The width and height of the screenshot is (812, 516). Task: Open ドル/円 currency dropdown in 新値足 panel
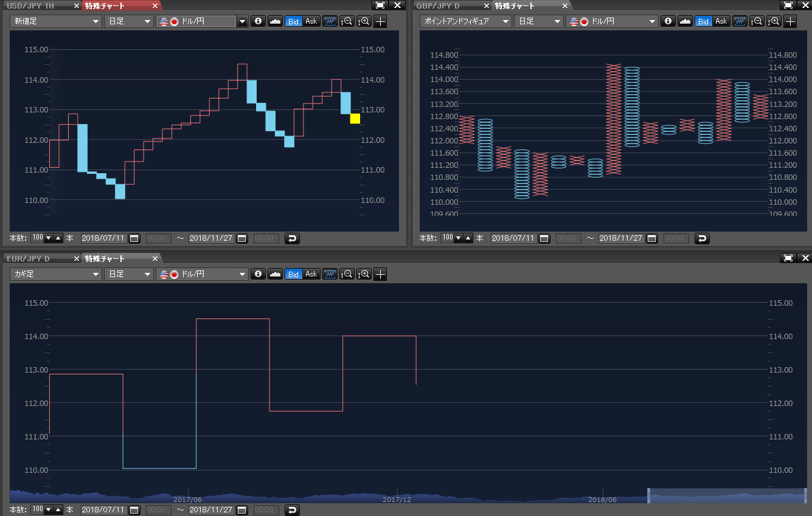tap(202, 21)
